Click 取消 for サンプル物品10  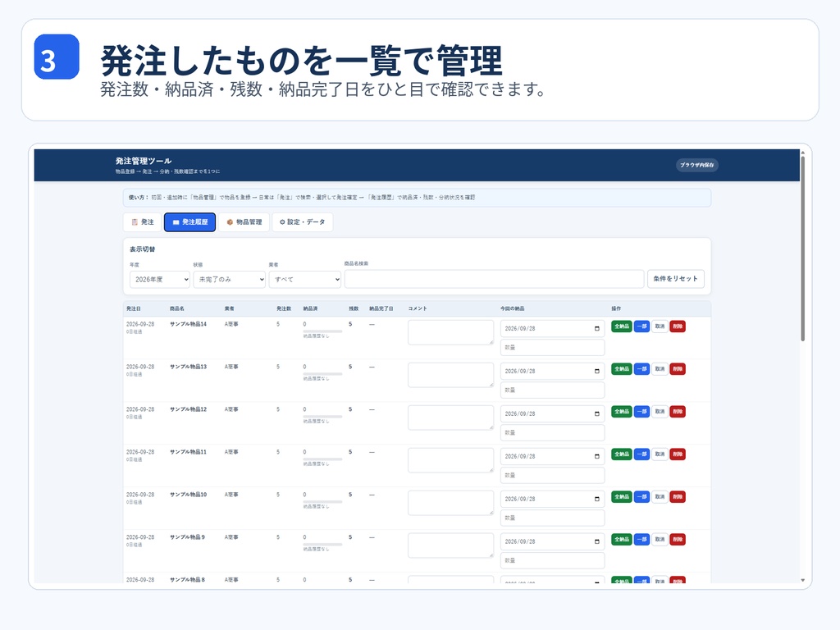click(x=660, y=496)
